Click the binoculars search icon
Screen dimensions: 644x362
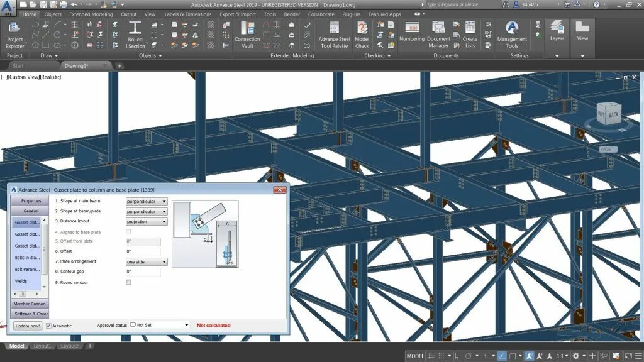(x=506, y=4)
